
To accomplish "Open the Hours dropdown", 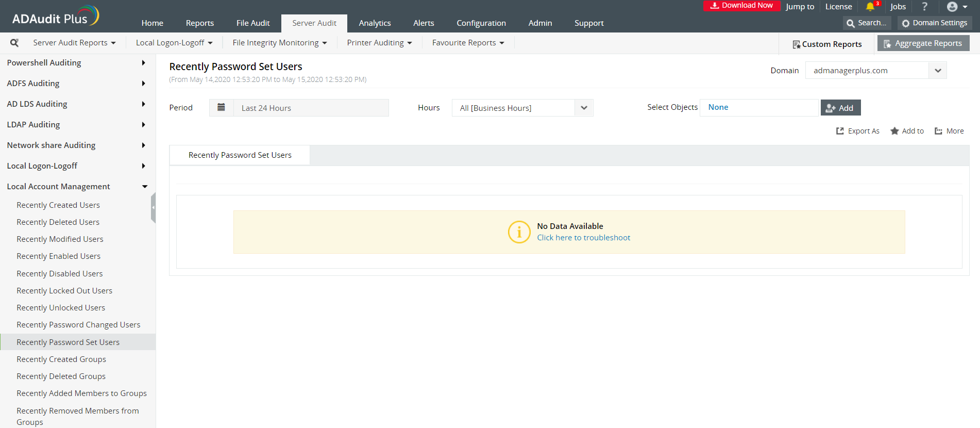I will (x=522, y=108).
